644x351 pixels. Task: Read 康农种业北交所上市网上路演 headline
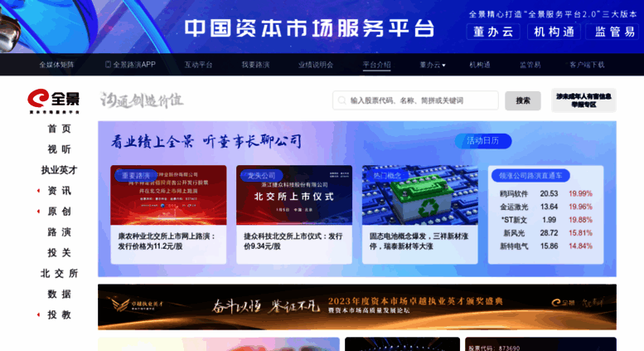pyautogui.click(x=167, y=241)
